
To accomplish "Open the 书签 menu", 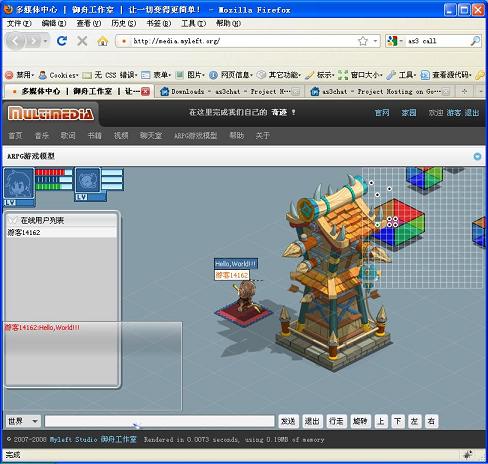I will (x=159, y=24).
